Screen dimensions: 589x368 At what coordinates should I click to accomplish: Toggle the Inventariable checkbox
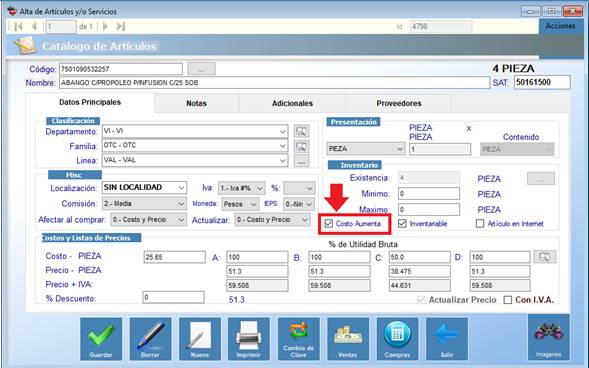402,223
